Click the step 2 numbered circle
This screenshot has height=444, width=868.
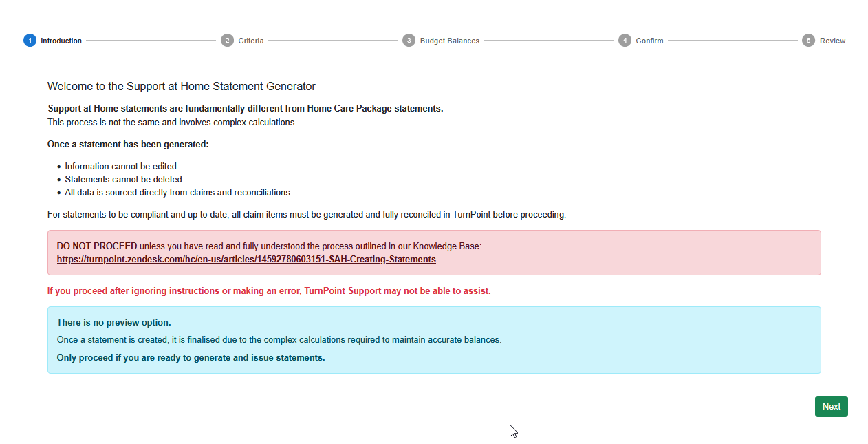point(227,41)
